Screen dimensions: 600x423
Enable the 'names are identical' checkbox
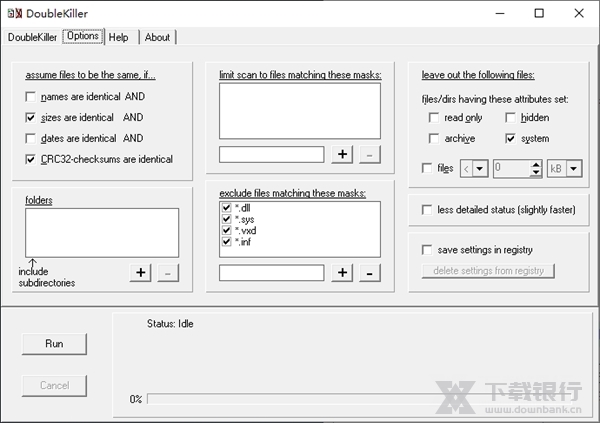coord(31,97)
